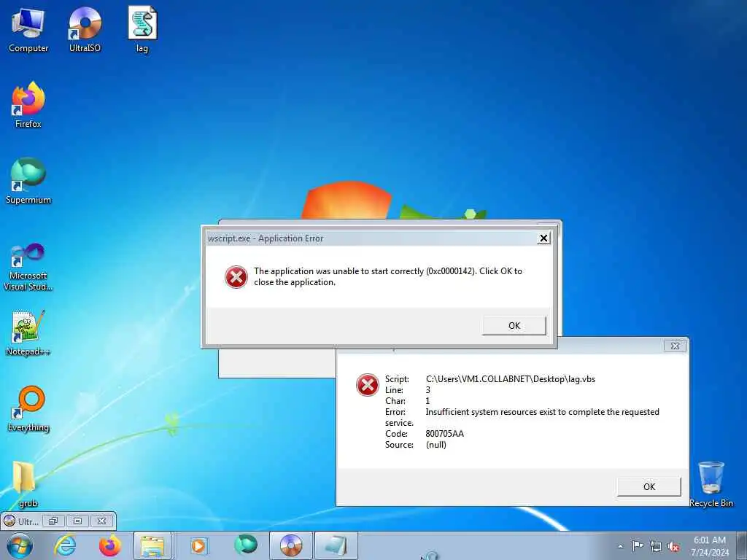Click the error icon in script error dialog
The image size is (747, 560).
[x=368, y=385]
